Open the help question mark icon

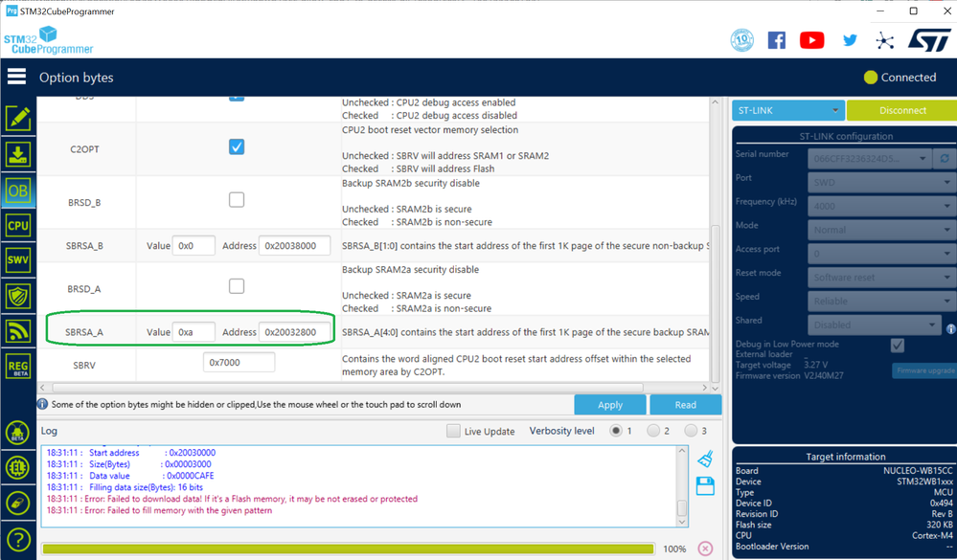[x=17, y=539]
